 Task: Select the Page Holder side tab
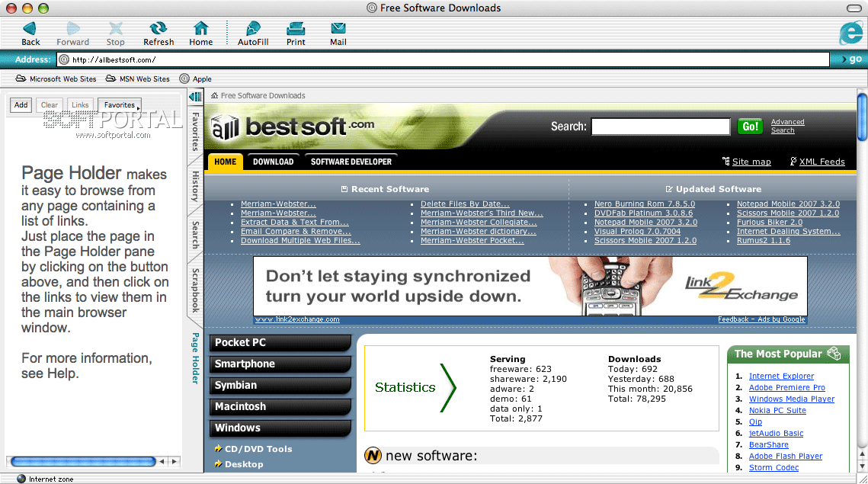click(x=195, y=357)
